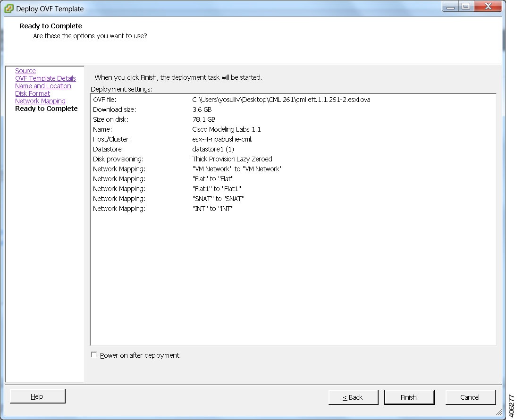
Task: Select datastore1 (1) value
Action: [213, 149]
